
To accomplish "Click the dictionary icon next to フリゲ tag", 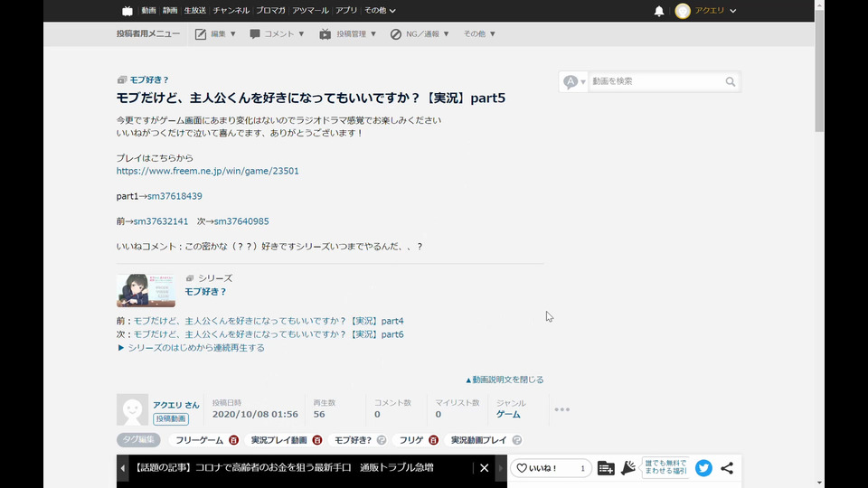I will (x=433, y=440).
